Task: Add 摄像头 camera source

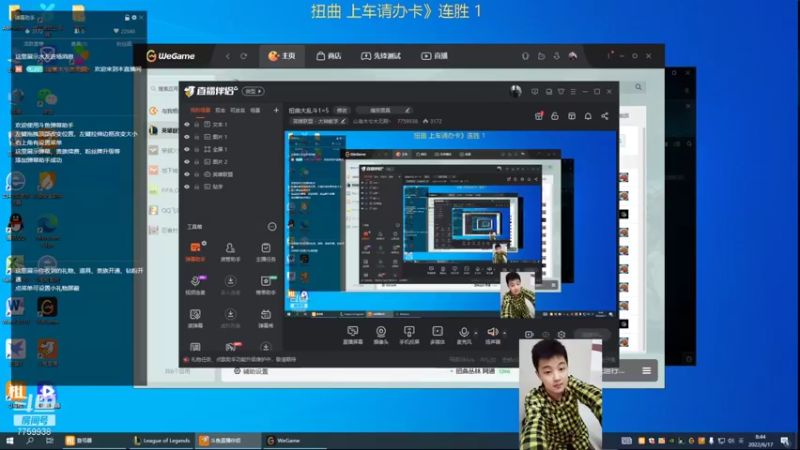Action: pyautogui.click(x=381, y=335)
